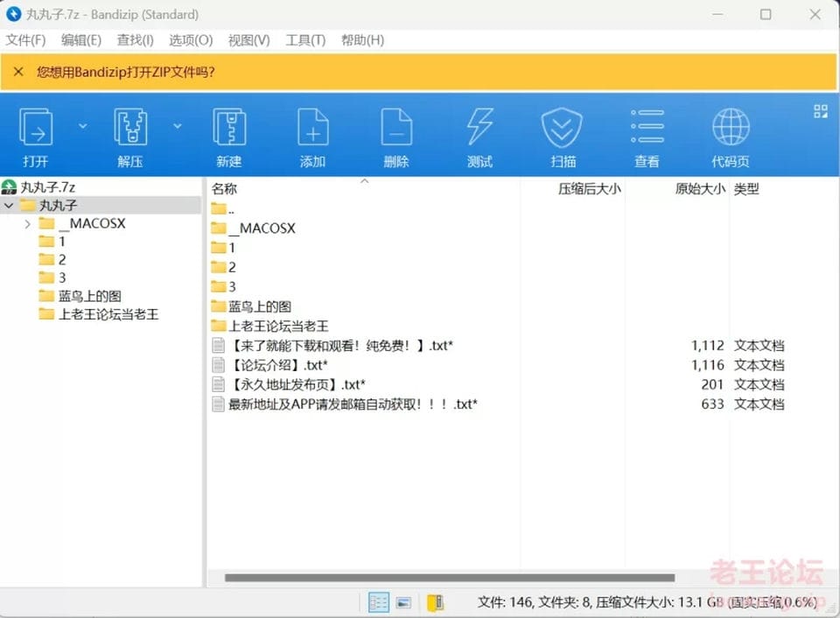The image size is (840, 618).
Task: Click the 扫描 (Scan) shield icon
Action: point(562,127)
